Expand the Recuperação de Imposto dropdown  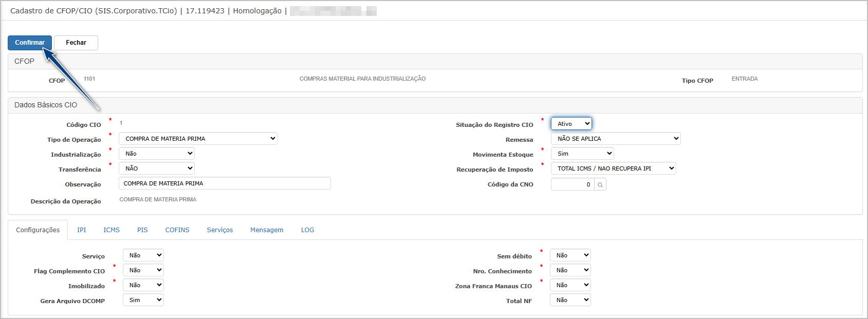613,168
